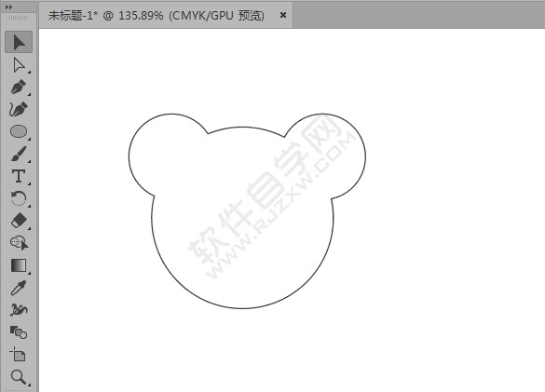The height and width of the screenshot is (392, 545).
Task: Choose the Artboard tool
Action: (18, 354)
